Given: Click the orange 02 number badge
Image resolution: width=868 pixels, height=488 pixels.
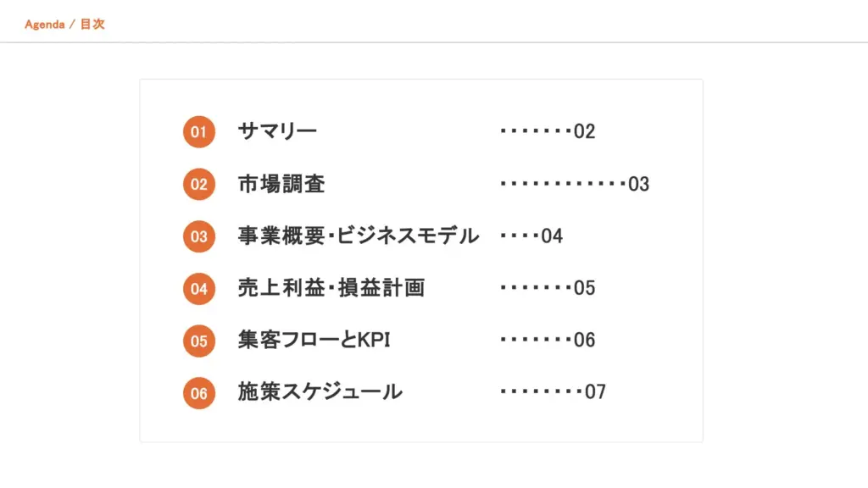Looking at the screenshot, I should [x=198, y=185].
